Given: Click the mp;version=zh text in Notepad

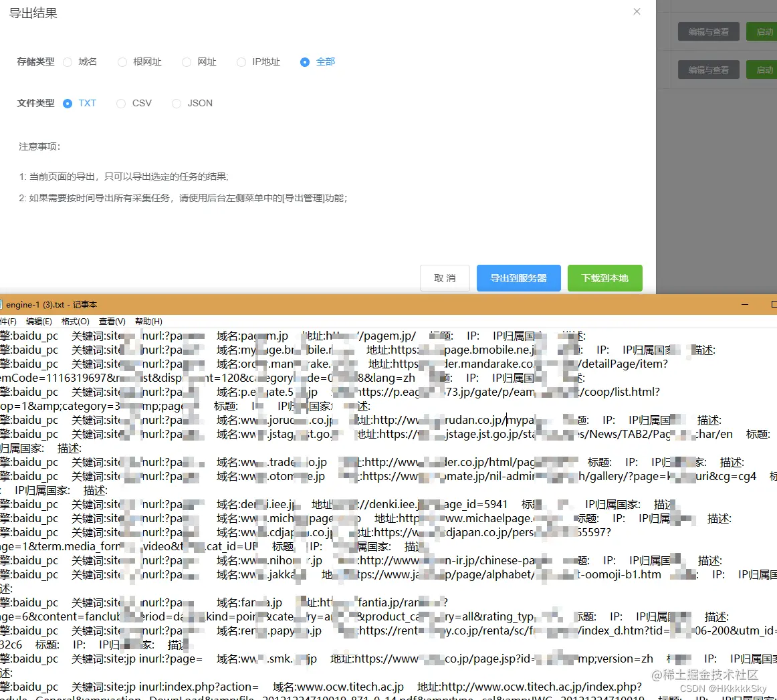Looking at the screenshot, I should point(615,659).
